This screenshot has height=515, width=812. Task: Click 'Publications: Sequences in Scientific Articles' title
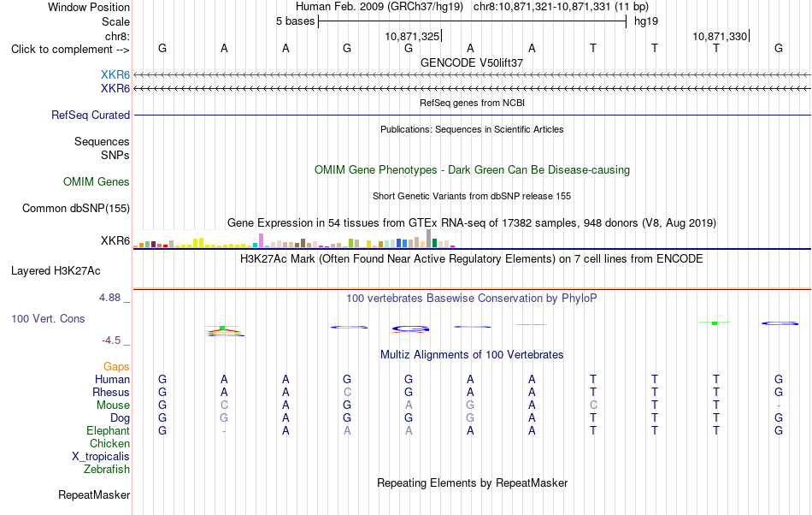point(472,129)
